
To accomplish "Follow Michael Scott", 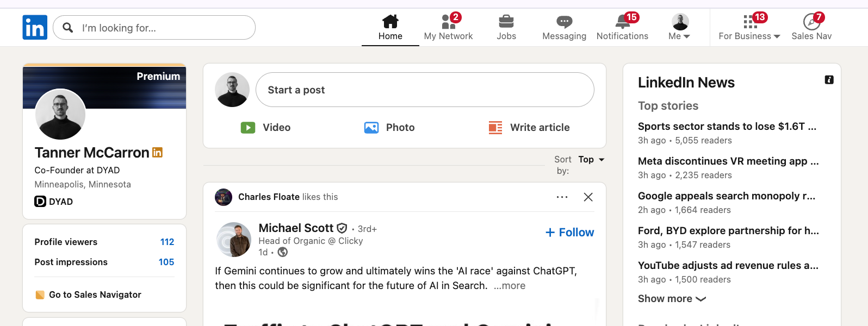I will click(569, 233).
